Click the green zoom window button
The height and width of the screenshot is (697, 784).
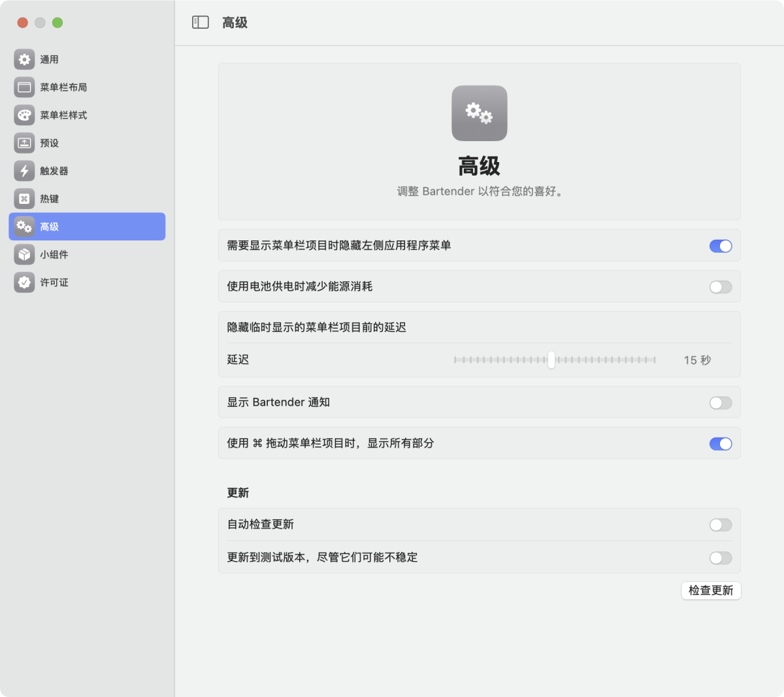coord(57,23)
